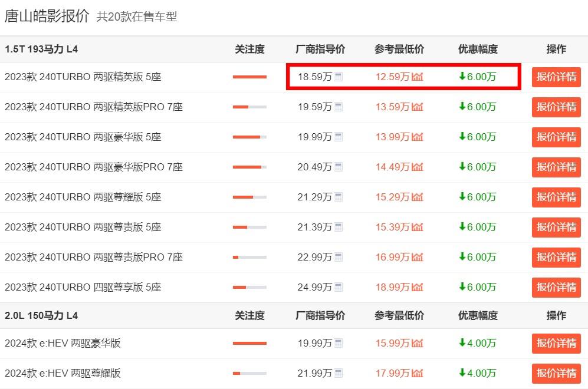The width and height of the screenshot is (588, 389).
Task: Show price trend chart for 18.99万
Action: [417, 287]
